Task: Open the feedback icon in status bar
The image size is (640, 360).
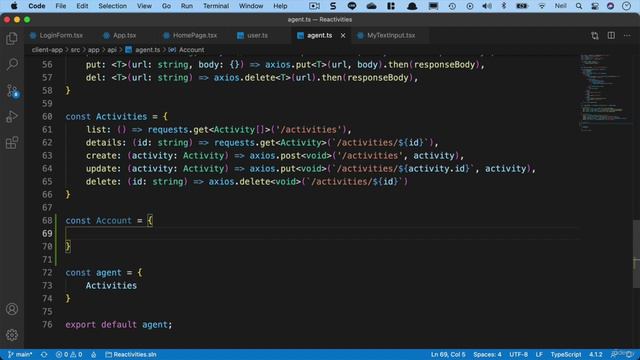Action: pos(615,354)
